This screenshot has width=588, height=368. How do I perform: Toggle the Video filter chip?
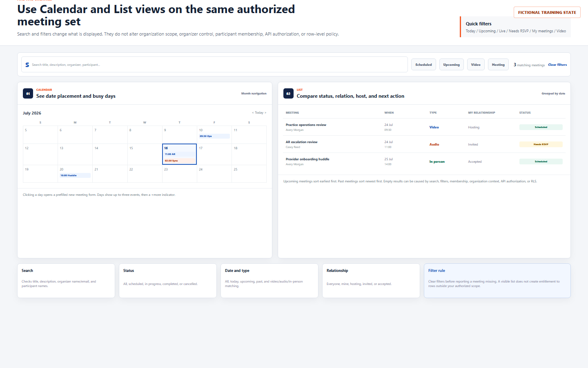pos(476,65)
